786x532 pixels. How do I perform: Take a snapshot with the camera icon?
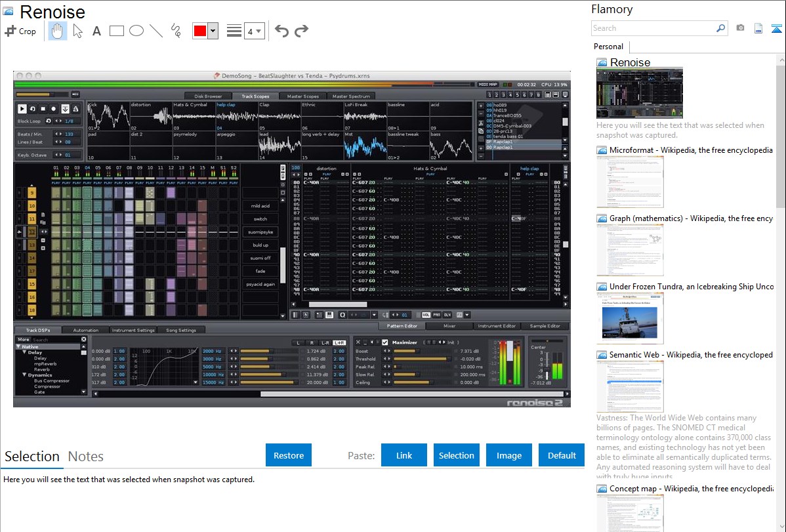[740, 28]
